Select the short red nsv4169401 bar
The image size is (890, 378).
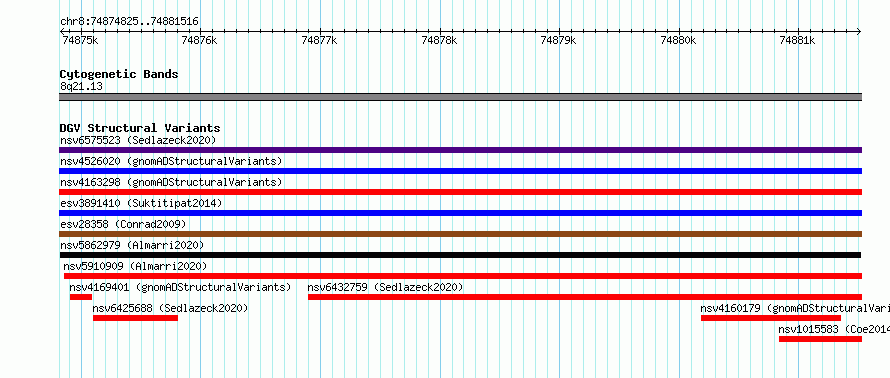(x=81, y=297)
